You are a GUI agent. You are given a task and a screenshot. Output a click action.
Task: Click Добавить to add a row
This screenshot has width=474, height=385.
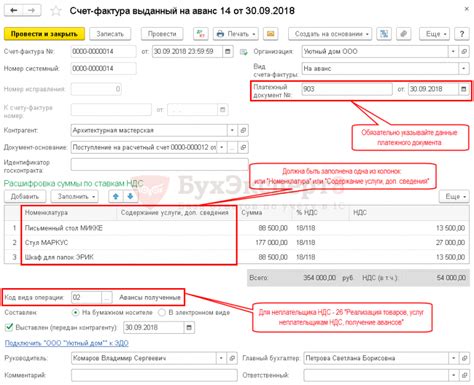click(x=25, y=196)
